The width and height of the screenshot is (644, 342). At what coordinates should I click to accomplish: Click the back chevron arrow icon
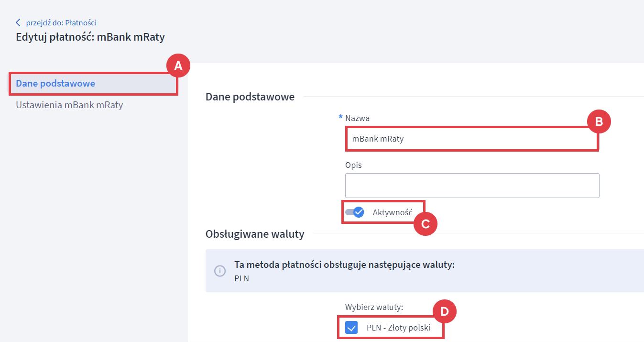pyautogui.click(x=18, y=22)
